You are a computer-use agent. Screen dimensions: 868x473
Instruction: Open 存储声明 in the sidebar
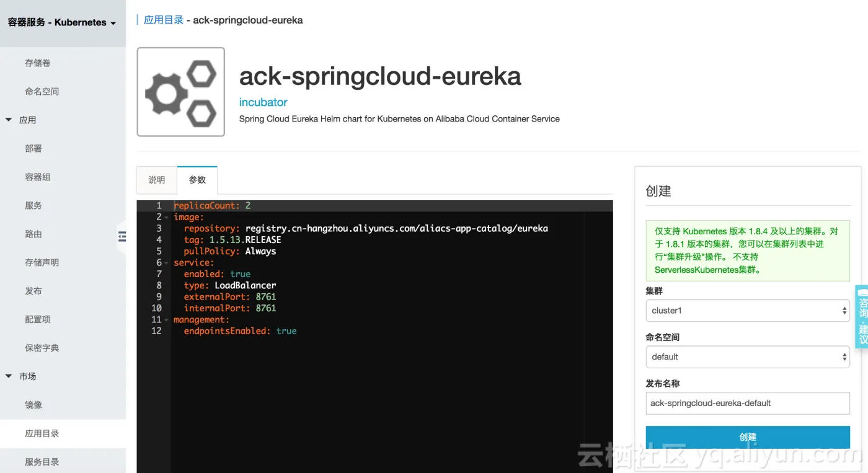point(42,262)
